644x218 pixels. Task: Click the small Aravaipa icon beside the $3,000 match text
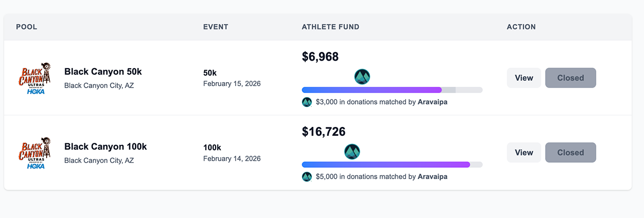tap(307, 102)
